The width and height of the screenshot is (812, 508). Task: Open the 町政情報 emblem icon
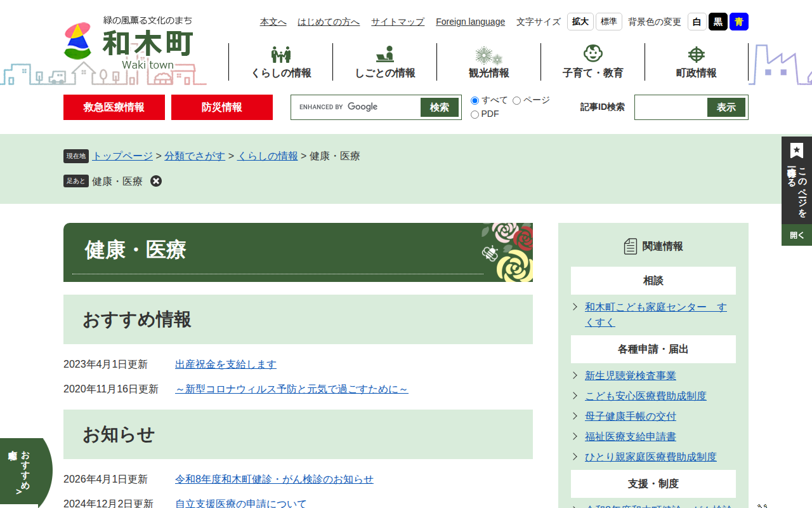(x=697, y=55)
